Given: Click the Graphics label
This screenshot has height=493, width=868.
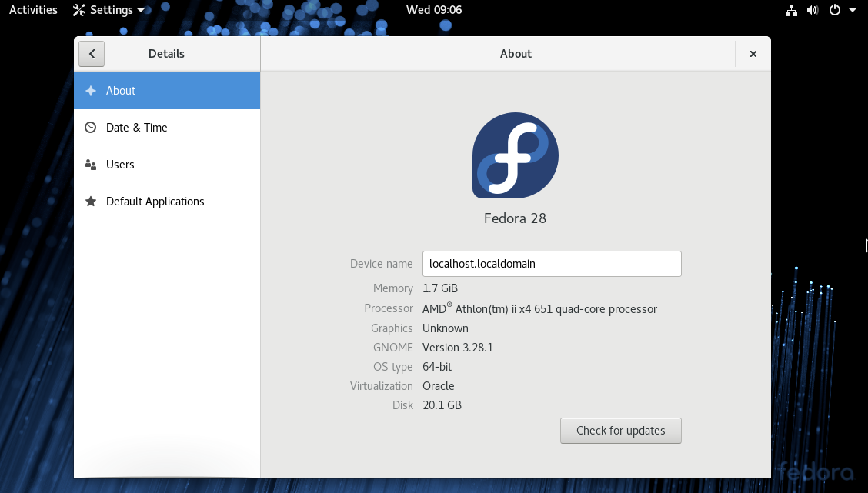Looking at the screenshot, I should [392, 328].
